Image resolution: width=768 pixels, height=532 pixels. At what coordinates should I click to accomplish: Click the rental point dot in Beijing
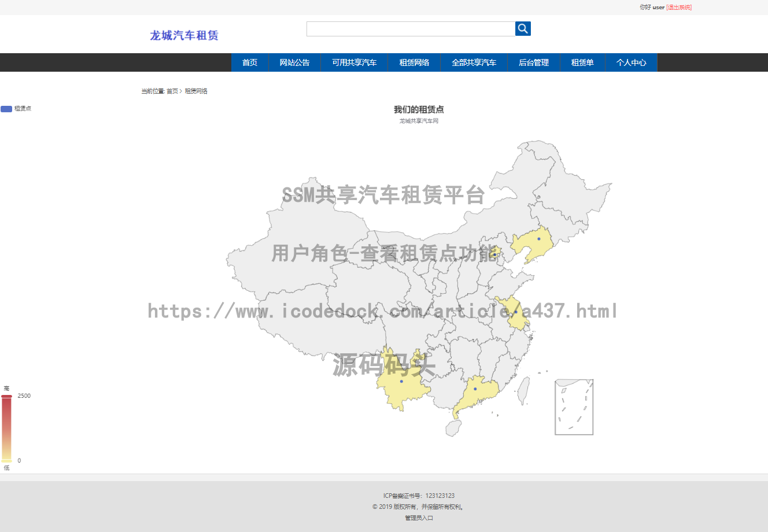tap(495, 254)
